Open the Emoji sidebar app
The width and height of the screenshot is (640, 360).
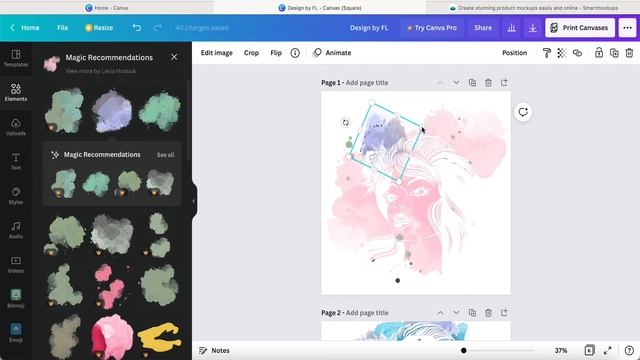[16, 333]
